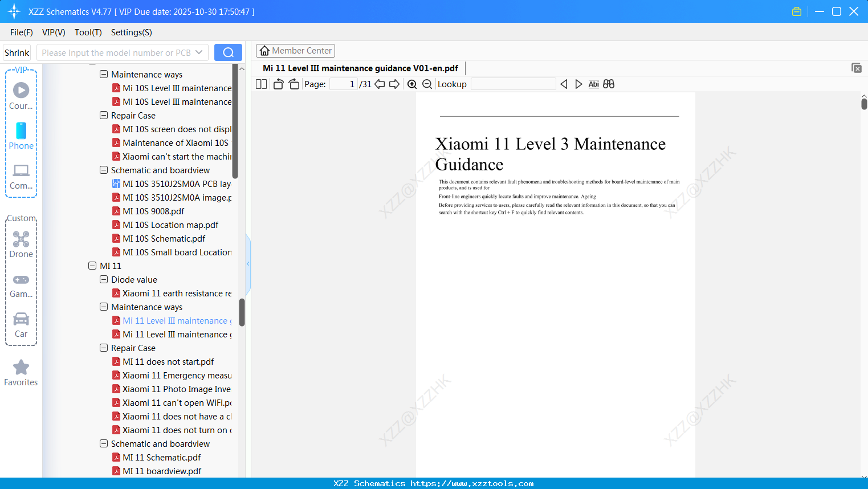Open advanced search with the binoculars icon
This screenshot has height=489, width=868.
[608, 84]
